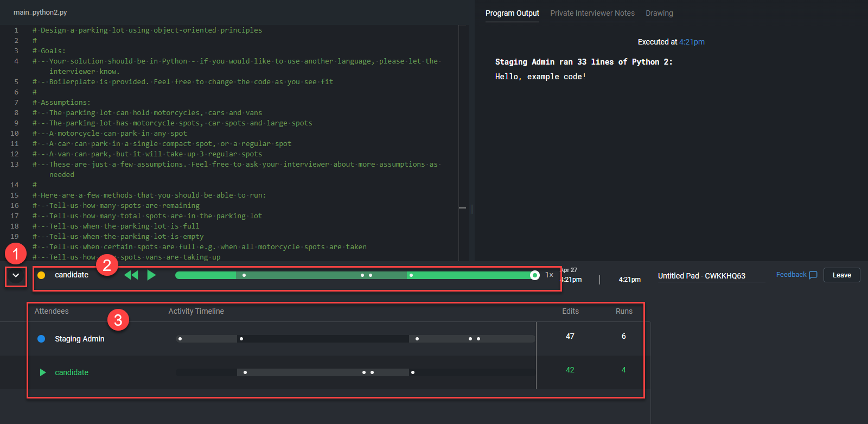This screenshot has height=424, width=868.
Task: Open the Private Interviewer Notes tab
Action: coord(592,13)
